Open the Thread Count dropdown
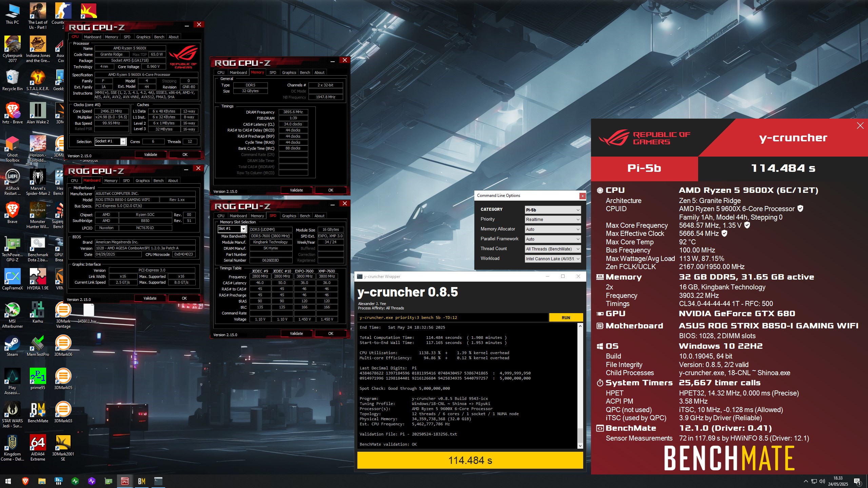Screen dimensions: 868x488 tap(553, 249)
